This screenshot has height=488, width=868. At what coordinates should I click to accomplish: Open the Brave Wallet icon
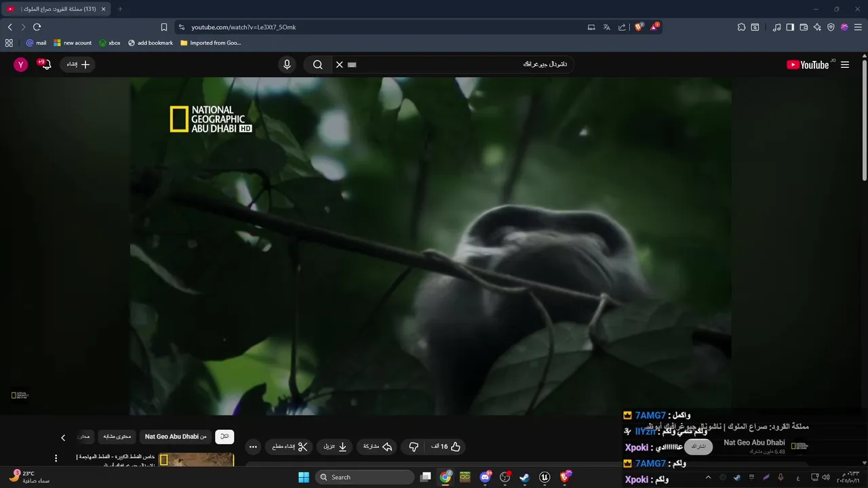tap(804, 27)
